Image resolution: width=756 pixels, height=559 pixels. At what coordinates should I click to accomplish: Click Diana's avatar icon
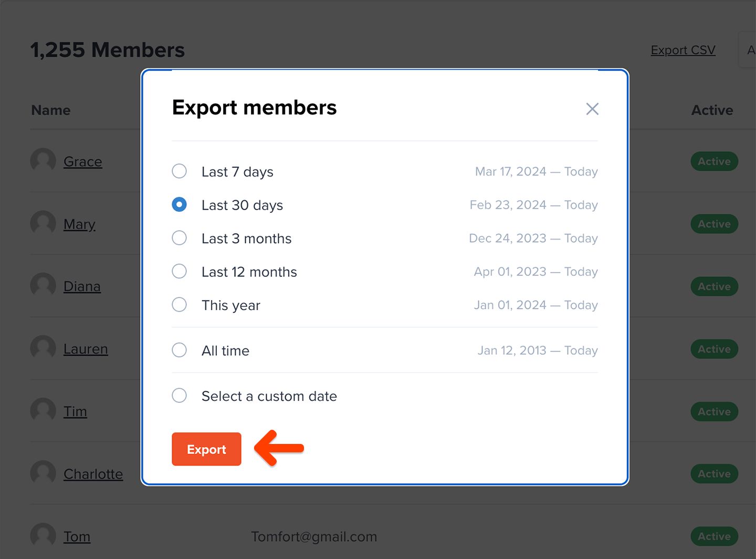point(43,285)
